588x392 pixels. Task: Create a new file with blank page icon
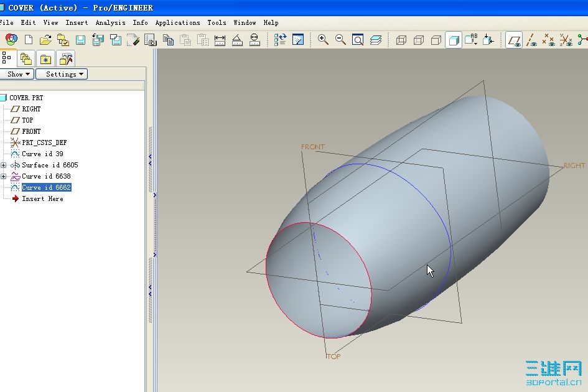(x=28, y=40)
